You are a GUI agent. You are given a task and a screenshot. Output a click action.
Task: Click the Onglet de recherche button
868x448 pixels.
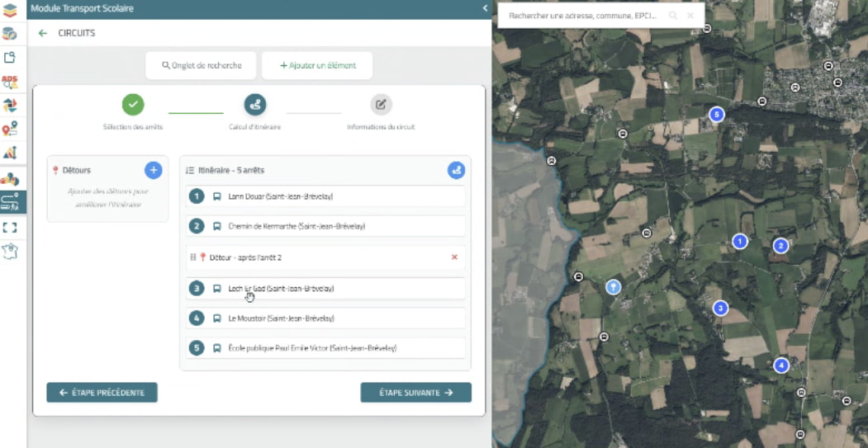pyautogui.click(x=202, y=65)
